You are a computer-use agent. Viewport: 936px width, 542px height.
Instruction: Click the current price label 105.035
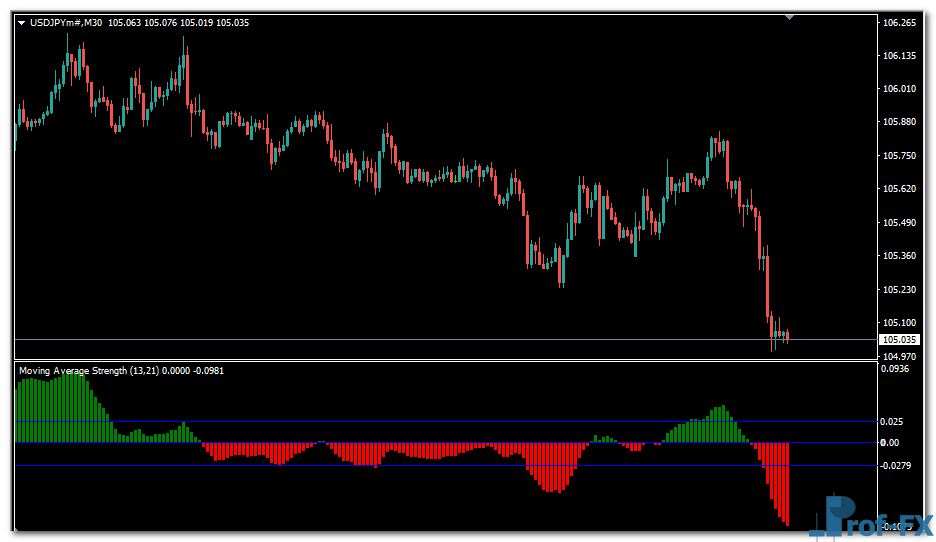coord(900,340)
